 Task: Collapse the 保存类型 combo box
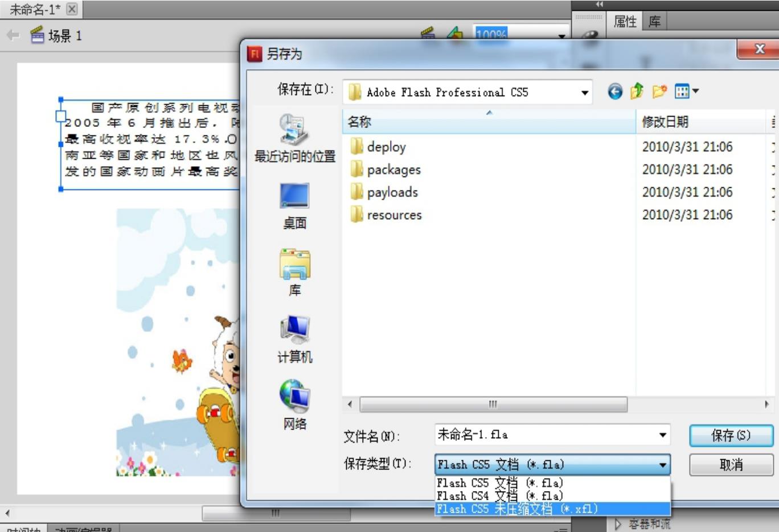[662, 465]
